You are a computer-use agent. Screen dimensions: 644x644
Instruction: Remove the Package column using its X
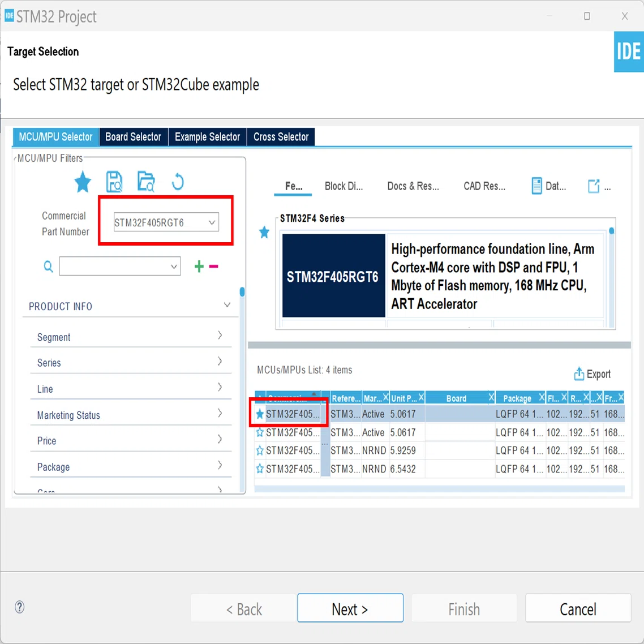[x=542, y=397]
